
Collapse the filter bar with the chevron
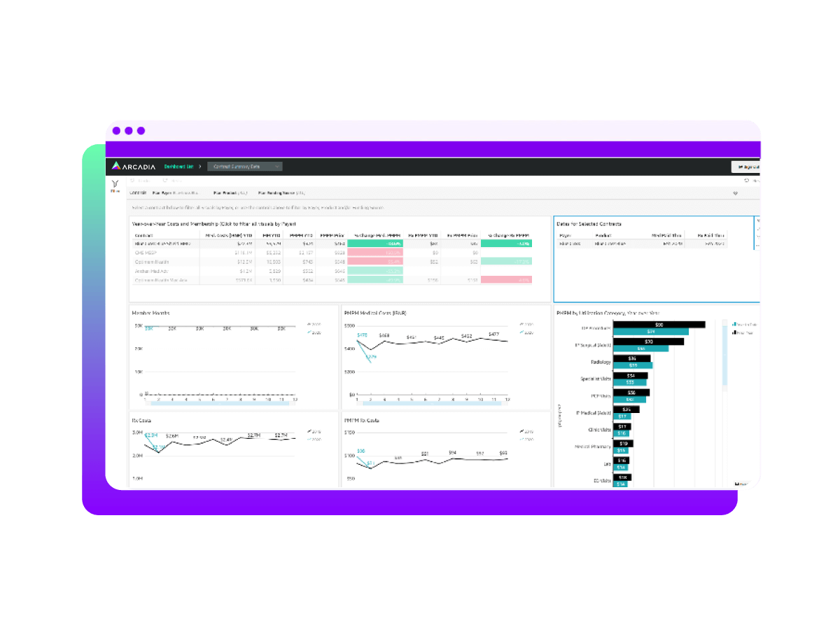coord(736,193)
